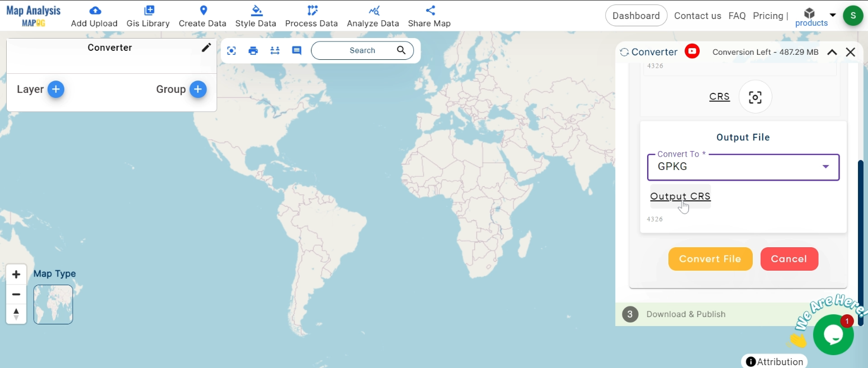Click the Convert File button
The height and width of the screenshot is (368, 868).
pos(710,258)
